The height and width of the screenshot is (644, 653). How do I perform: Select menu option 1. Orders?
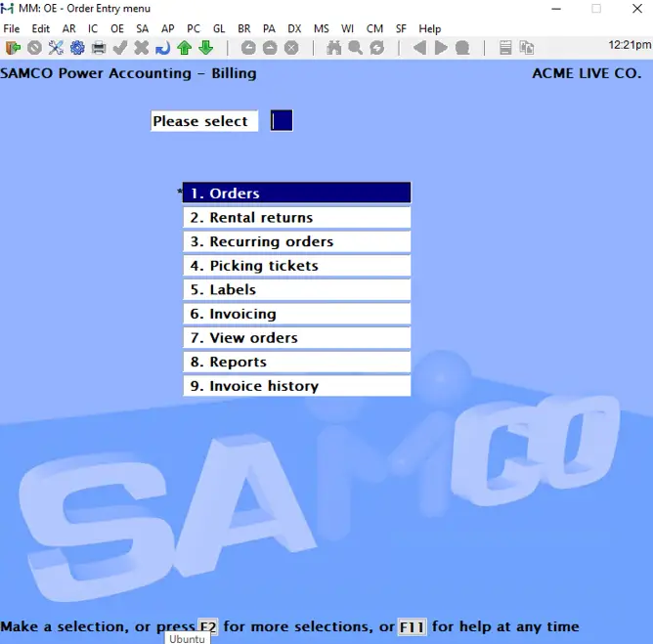click(296, 193)
